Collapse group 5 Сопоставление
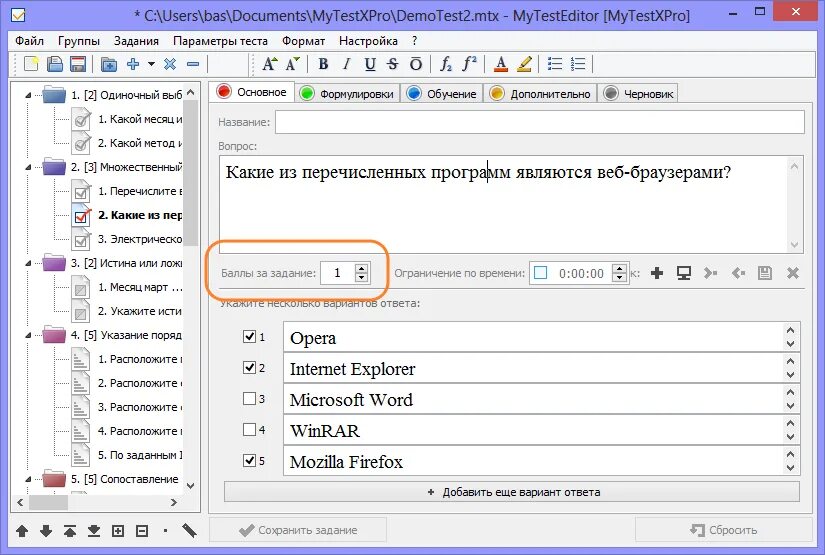This screenshot has height=555, width=825. [x=28, y=479]
